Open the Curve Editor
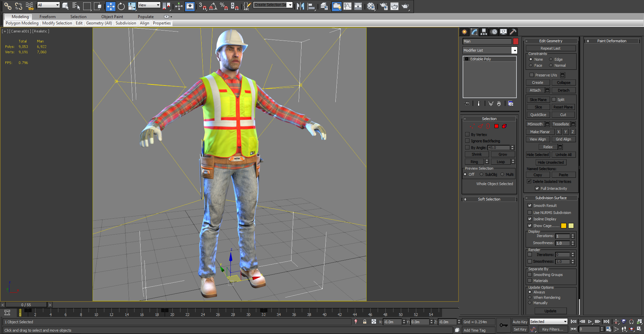 coord(347,6)
